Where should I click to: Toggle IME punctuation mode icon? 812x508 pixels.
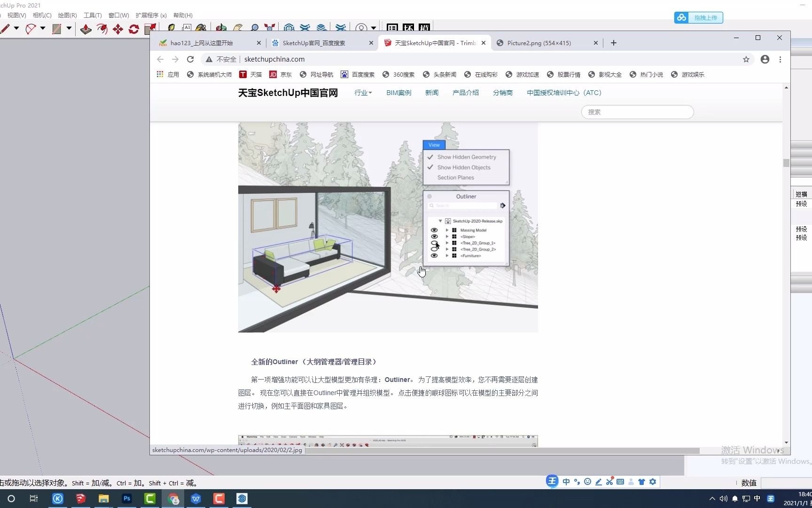coord(577,482)
